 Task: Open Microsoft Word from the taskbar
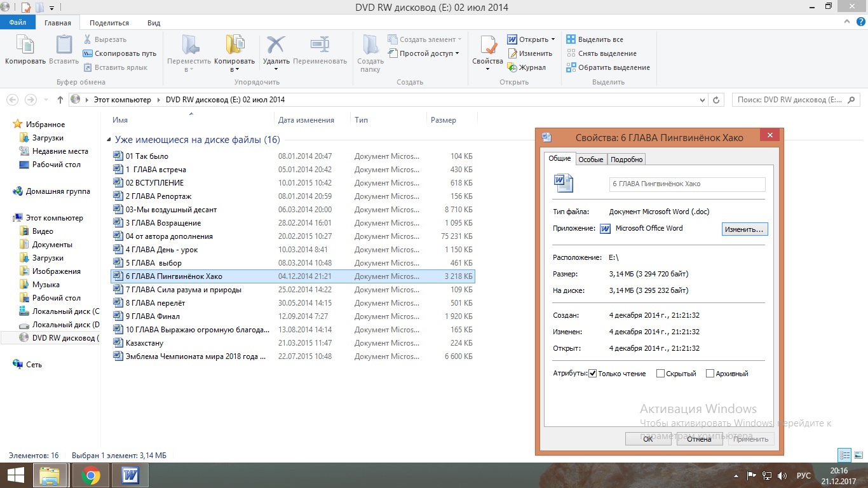point(130,475)
